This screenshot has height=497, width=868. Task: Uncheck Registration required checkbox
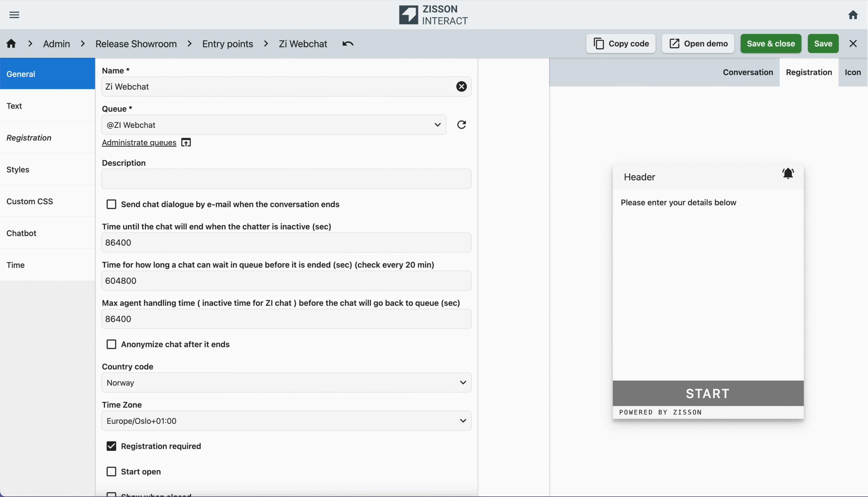(111, 446)
